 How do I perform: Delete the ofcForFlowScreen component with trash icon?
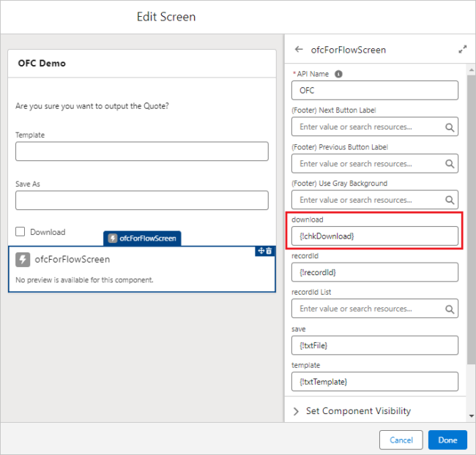[x=269, y=251]
